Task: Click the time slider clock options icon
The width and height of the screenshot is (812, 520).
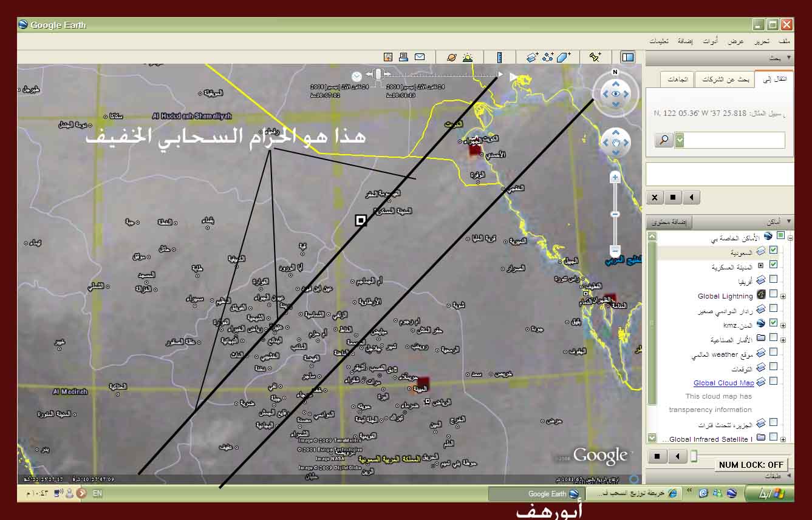Action: [x=357, y=76]
